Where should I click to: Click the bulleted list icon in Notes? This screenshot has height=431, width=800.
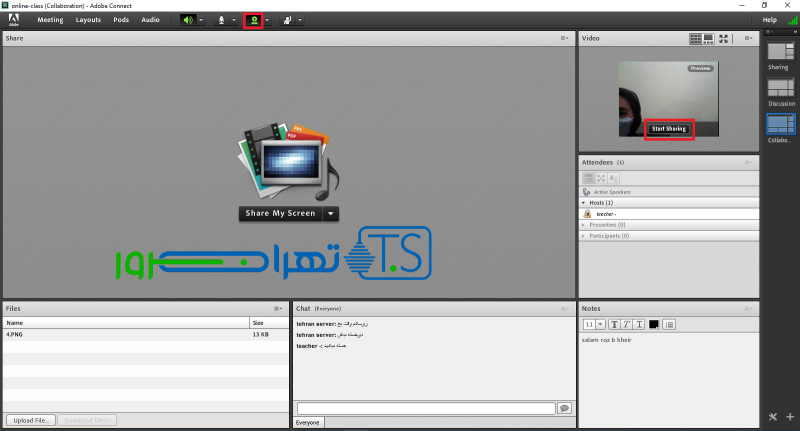[669, 324]
